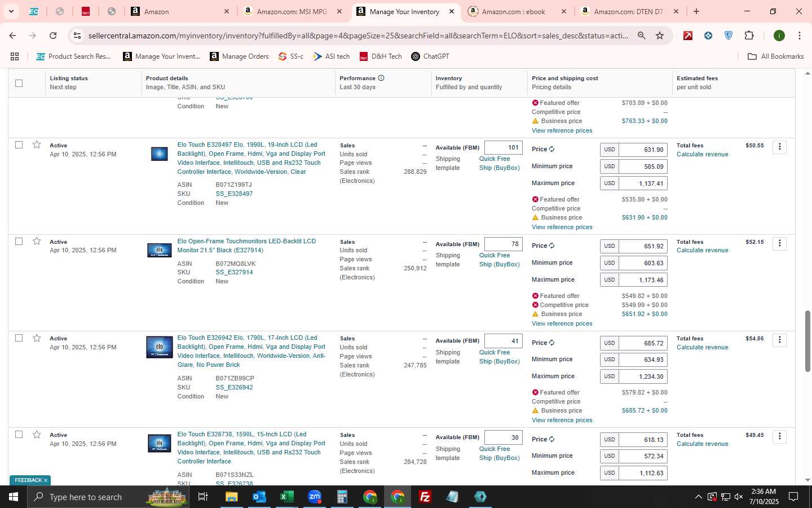Open actions menu for E327914 listing
812x508 pixels.
(780, 243)
